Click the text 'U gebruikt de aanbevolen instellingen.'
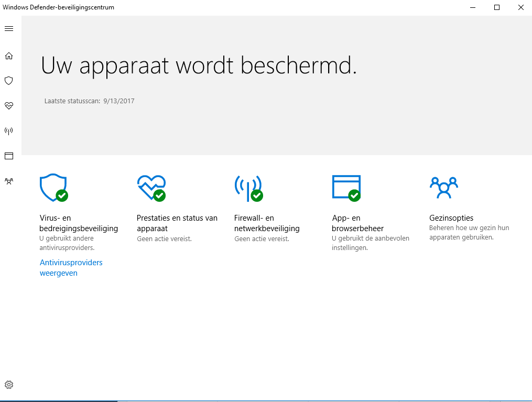 pyautogui.click(x=371, y=243)
